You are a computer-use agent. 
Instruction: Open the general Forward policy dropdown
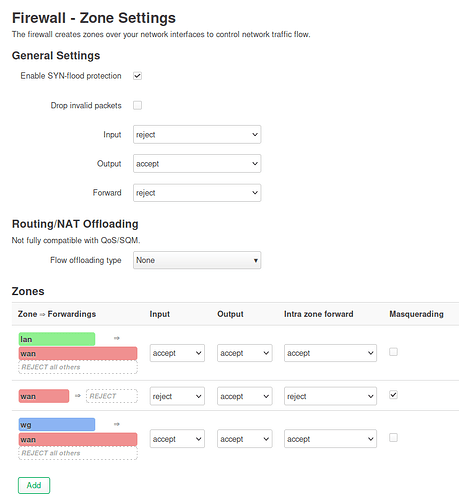pos(197,193)
